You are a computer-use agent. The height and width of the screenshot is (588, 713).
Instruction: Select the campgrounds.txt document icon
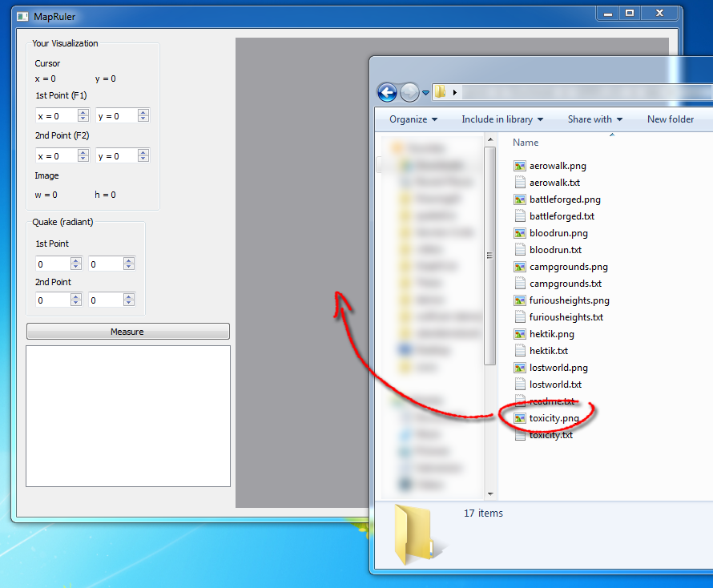521,284
